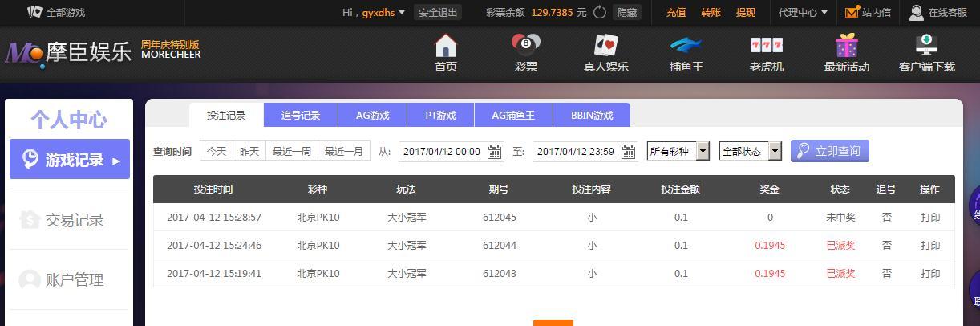Image resolution: width=980 pixels, height=326 pixels.
Task: Click the 充值 recharge link
Action: coord(676,12)
